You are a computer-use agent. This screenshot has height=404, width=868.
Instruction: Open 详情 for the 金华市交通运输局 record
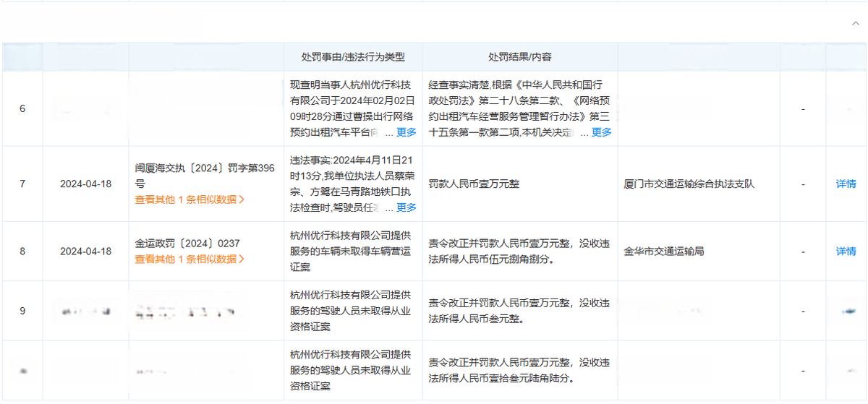[846, 252]
